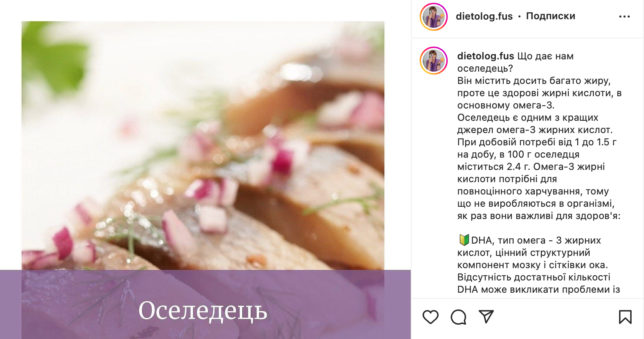
Task: Visit dietolog.fus profile from header username
Action: click(484, 16)
